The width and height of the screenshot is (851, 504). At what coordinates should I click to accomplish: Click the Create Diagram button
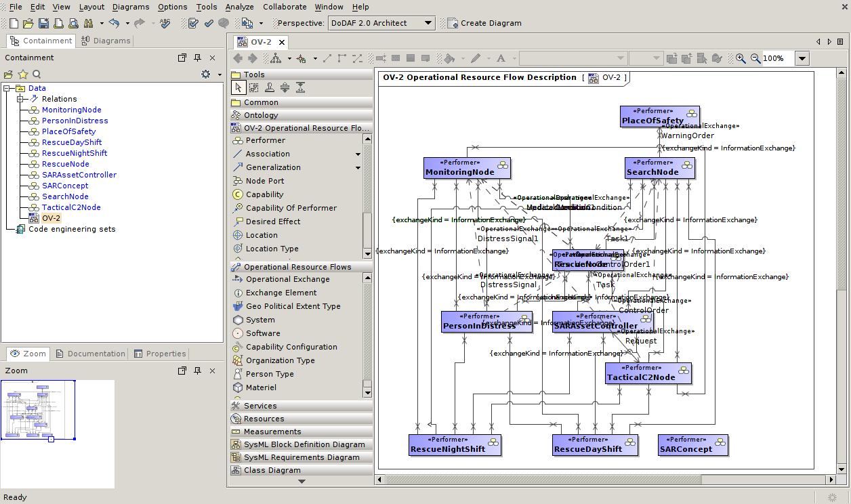pos(484,23)
